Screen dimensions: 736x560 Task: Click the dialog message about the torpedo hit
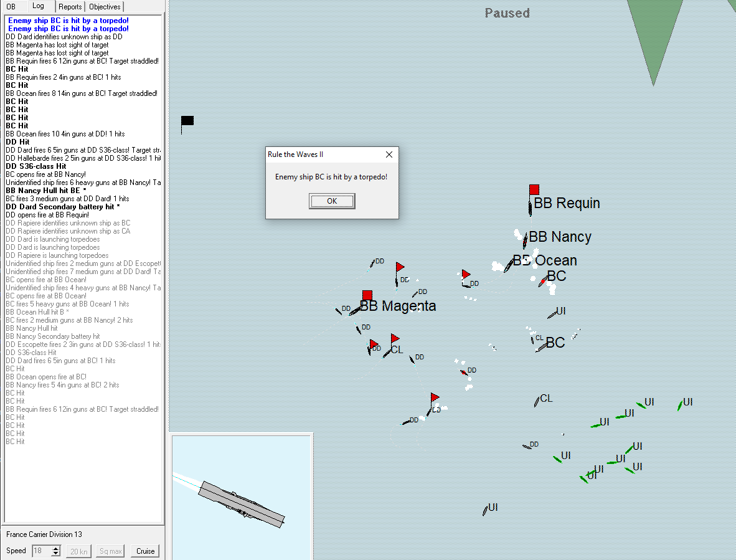coord(331,177)
